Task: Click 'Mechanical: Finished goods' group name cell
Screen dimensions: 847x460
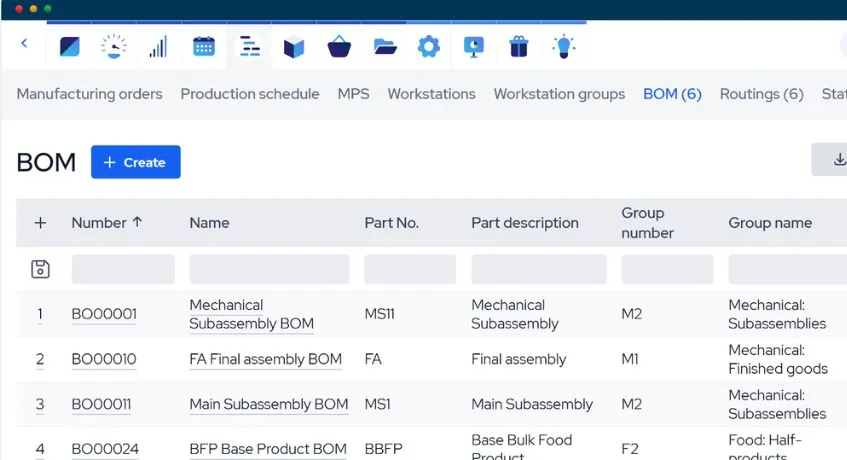Action: pos(778,360)
